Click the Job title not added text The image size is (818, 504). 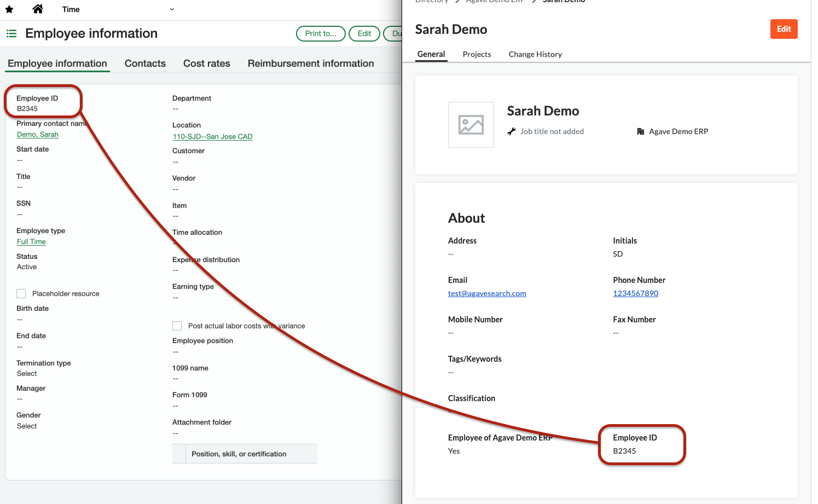[x=552, y=131]
